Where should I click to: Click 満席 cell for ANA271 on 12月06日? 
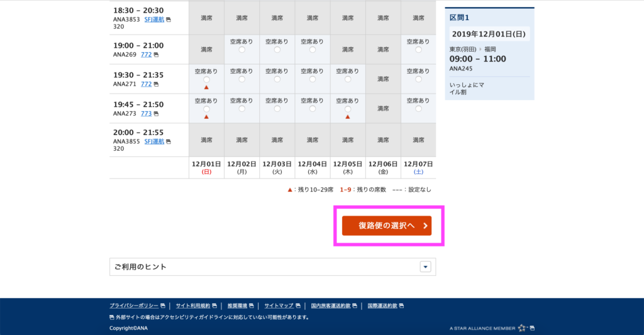click(x=383, y=79)
